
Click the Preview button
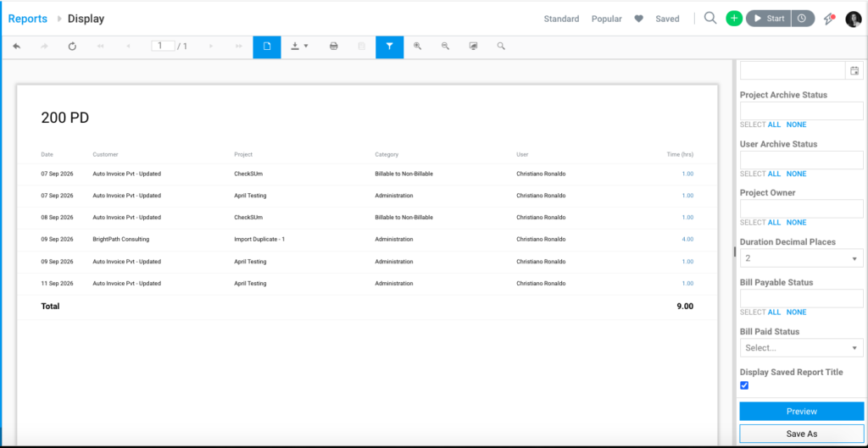point(802,412)
